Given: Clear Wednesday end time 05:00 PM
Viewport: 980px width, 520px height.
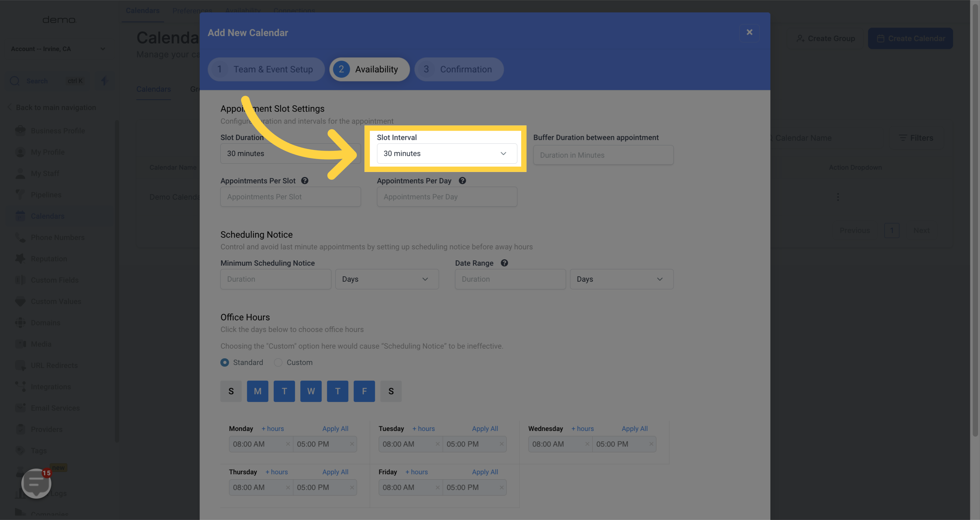Looking at the screenshot, I should (x=651, y=444).
